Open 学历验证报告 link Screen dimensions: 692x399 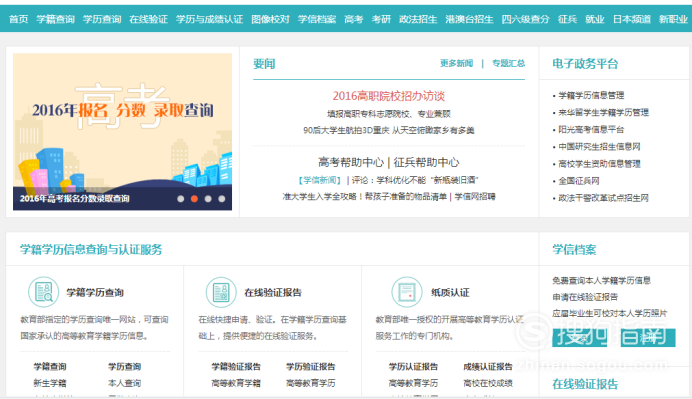pos(310,367)
